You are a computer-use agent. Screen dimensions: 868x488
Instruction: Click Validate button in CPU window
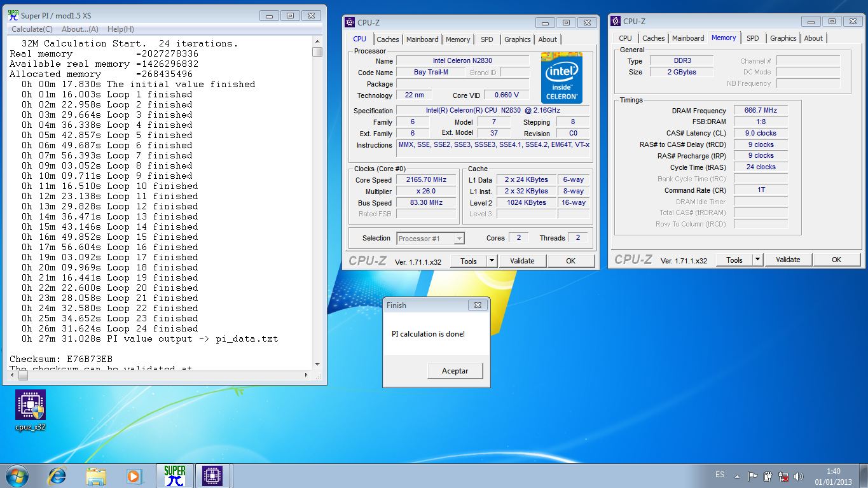pos(522,261)
